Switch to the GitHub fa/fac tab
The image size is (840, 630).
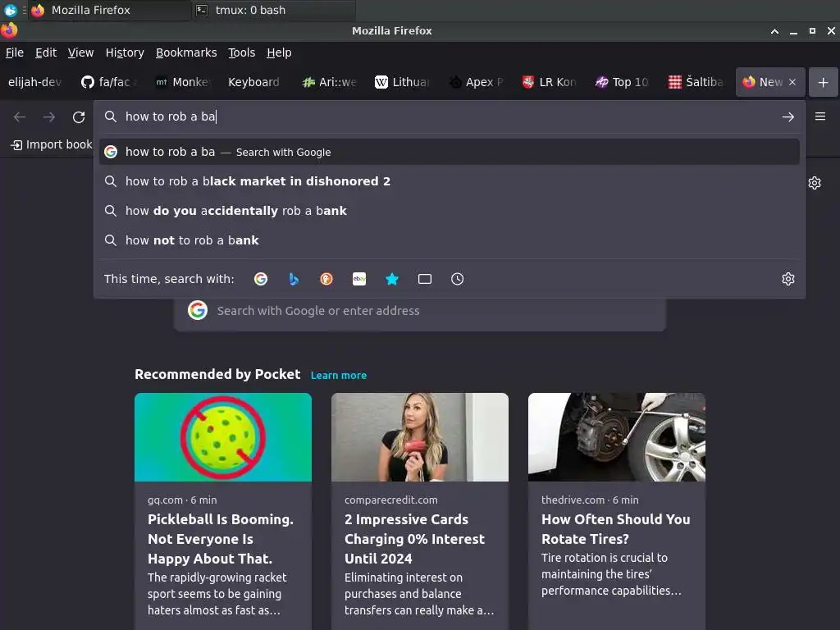[111, 82]
